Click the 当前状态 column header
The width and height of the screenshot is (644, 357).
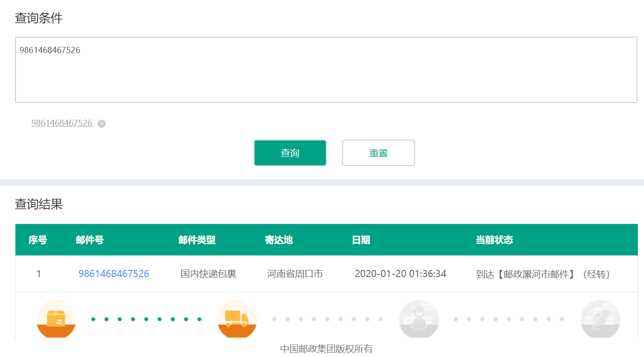point(494,240)
